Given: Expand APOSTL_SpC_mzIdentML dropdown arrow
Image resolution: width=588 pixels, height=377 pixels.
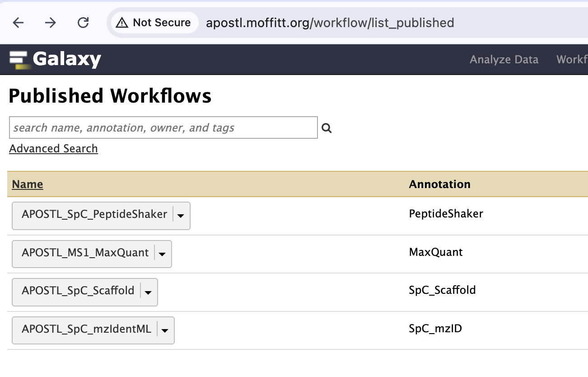Looking at the screenshot, I should point(165,330).
